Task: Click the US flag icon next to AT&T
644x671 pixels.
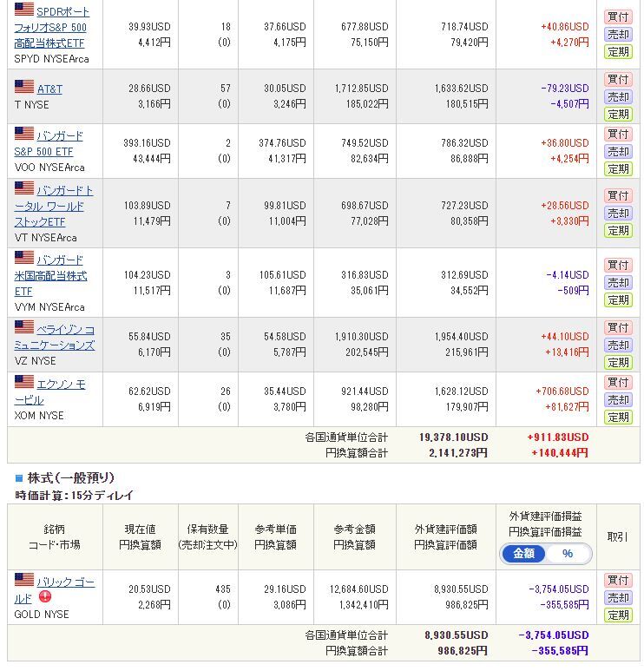Action: 24,87
